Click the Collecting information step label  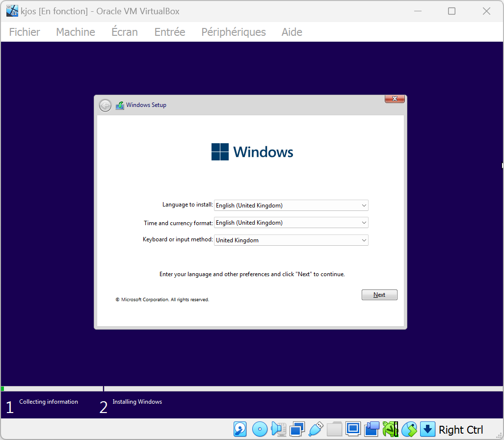pyautogui.click(x=49, y=401)
